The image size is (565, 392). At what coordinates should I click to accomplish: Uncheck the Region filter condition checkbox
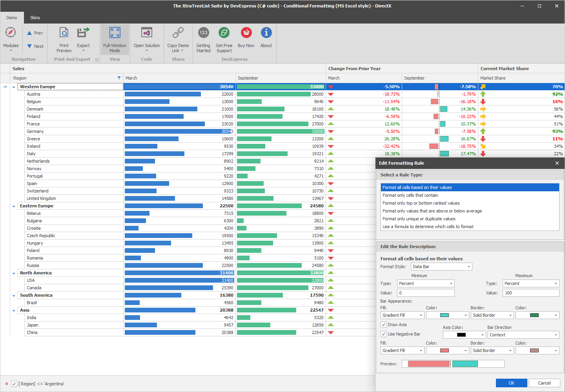point(15,384)
